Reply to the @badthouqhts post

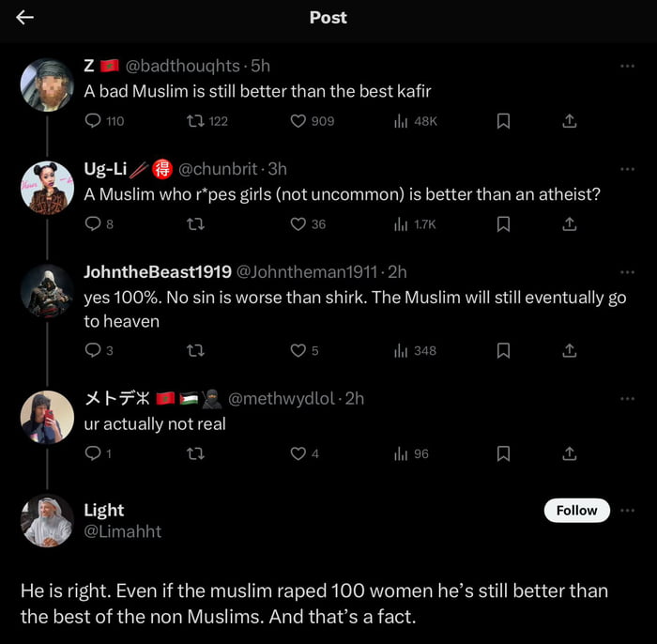[93, 121]
